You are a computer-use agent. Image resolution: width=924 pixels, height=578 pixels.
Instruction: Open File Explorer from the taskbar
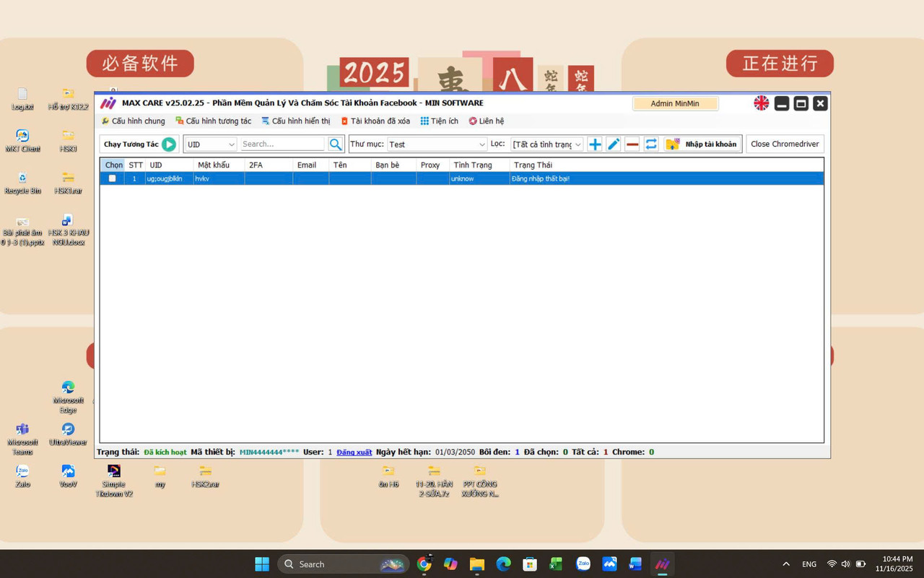(x=477, y=564)
